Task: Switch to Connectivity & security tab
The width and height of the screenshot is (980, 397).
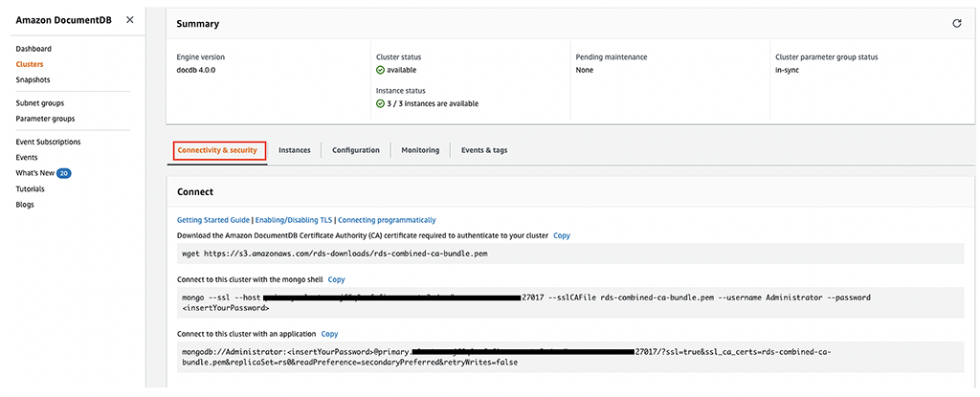Action: (219, 151)
